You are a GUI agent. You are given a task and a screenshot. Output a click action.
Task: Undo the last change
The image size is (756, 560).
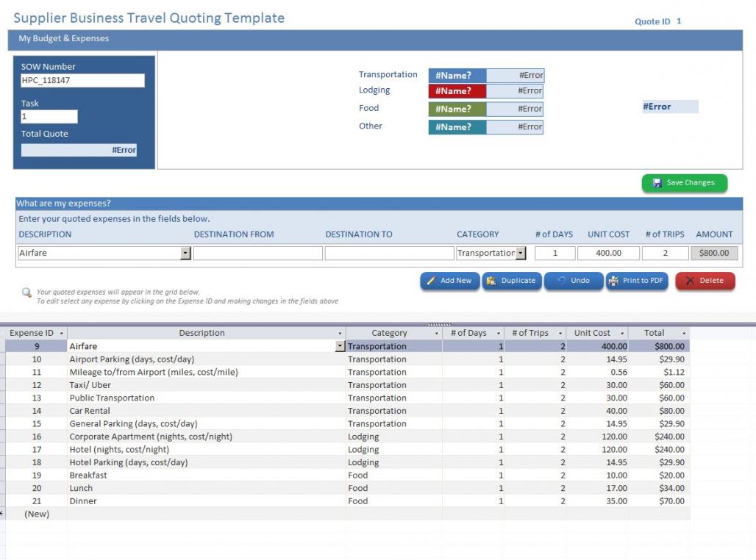pyautogui.click(x=574, y=281)
